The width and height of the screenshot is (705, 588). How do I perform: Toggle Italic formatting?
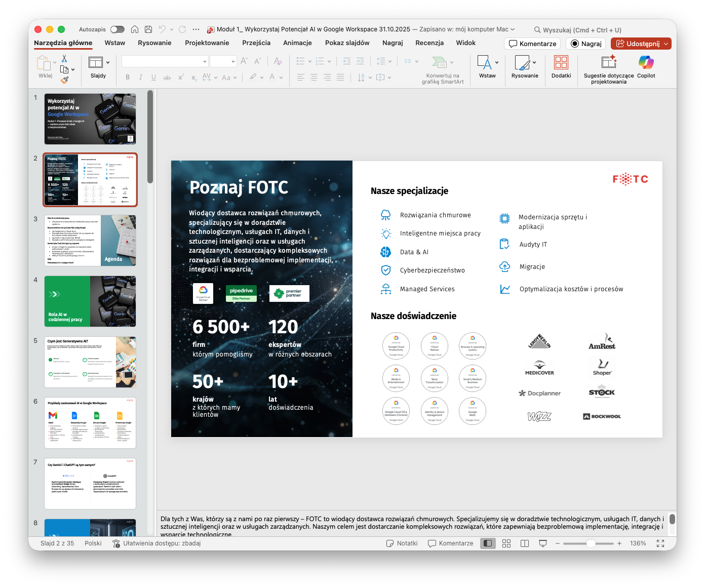coord(140,77)
